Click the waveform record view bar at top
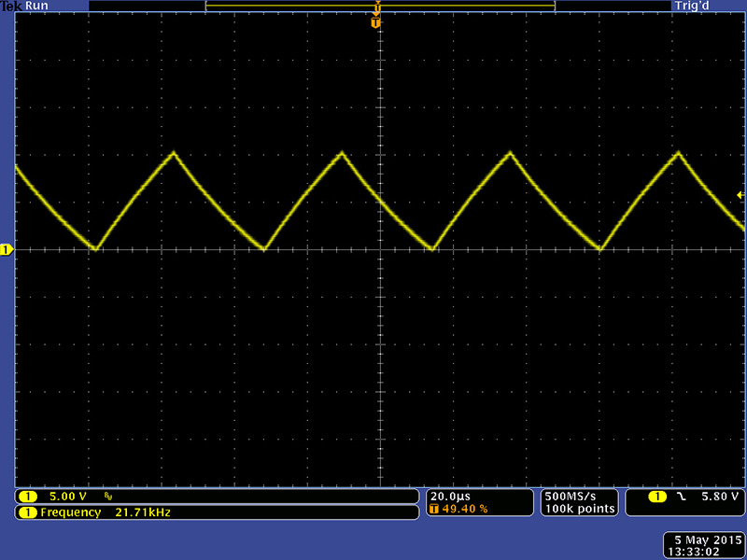The width and height of the screenshot is (747, 560). pos(380,6)
